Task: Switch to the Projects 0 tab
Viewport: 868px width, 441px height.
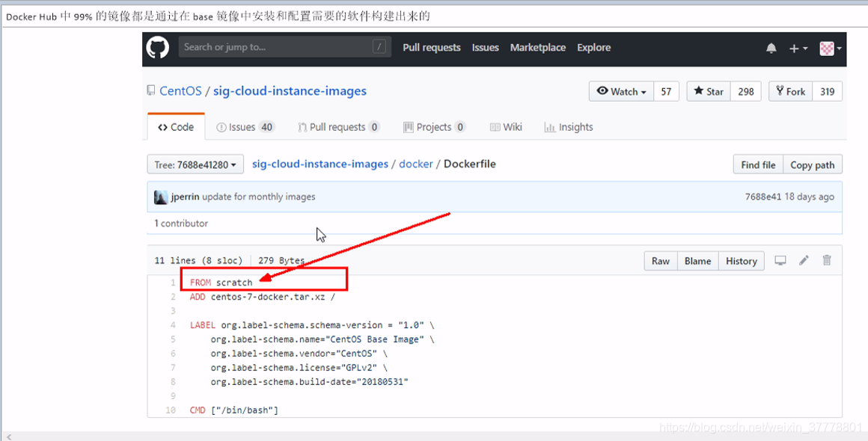Action: 434,127
